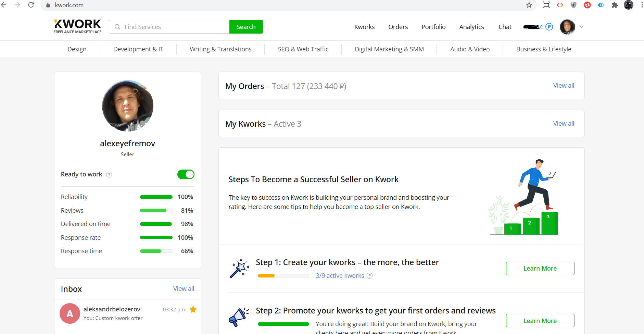Click the browser forward arrow
This screenshot has width=644, height=334.
(17, 5)
